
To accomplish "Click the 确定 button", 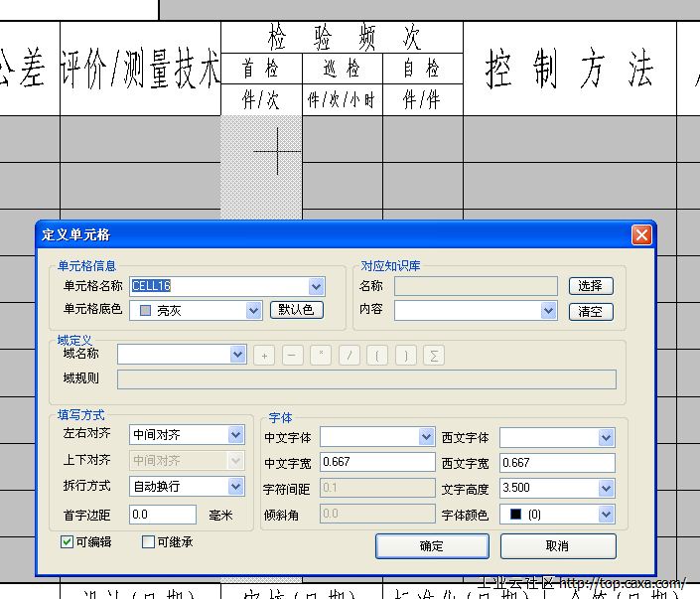I will [432, 546].
